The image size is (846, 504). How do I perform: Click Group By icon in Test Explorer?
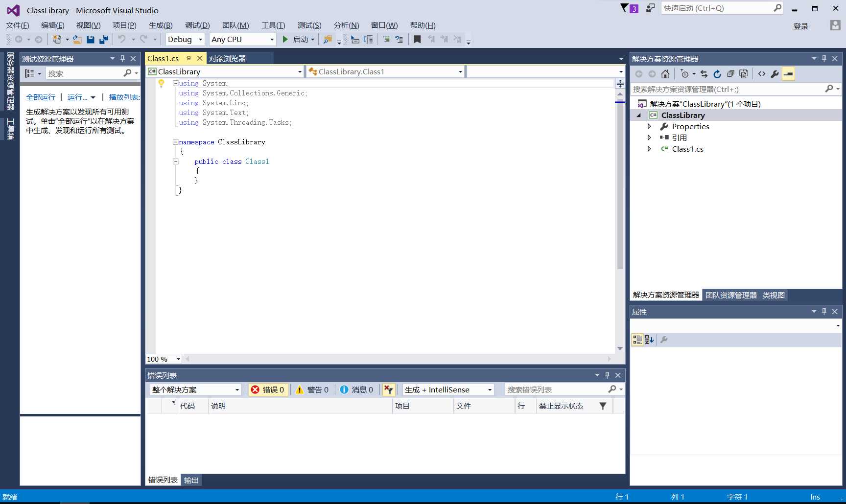(x=29, y=73)
